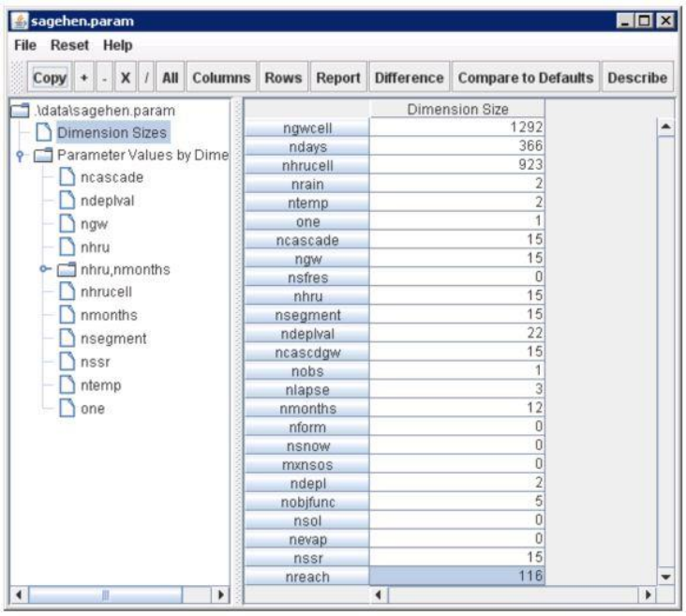
Task: Collapse the Parameter Values by Dimension node
Action: pyautogui.click(x=20, y=156)
